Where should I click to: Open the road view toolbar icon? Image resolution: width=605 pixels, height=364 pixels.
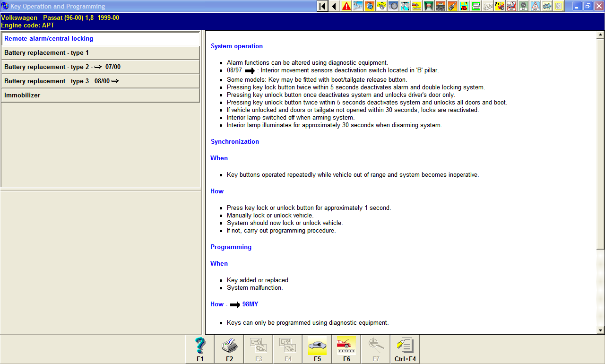point(441,6)
